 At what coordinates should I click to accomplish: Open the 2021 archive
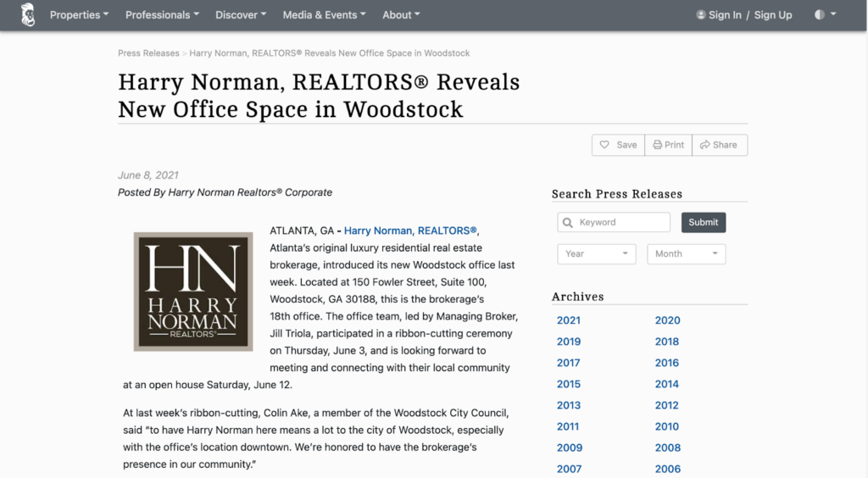569,320
